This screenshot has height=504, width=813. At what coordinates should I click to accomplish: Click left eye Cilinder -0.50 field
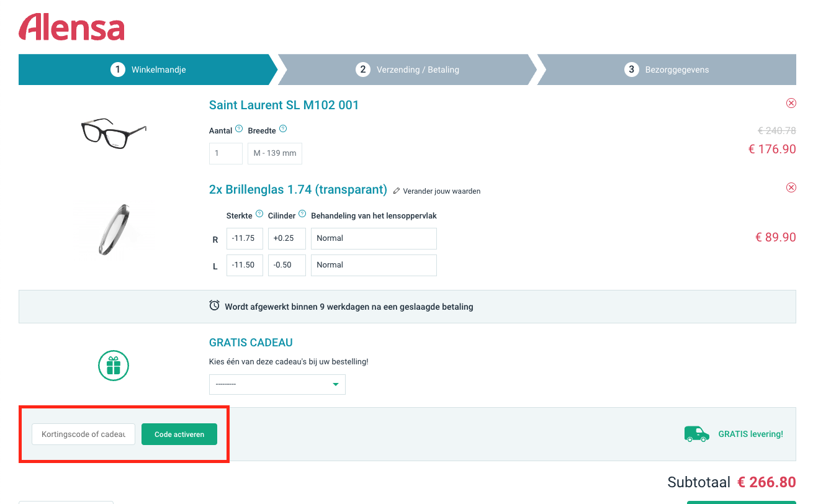click(287, 265)
